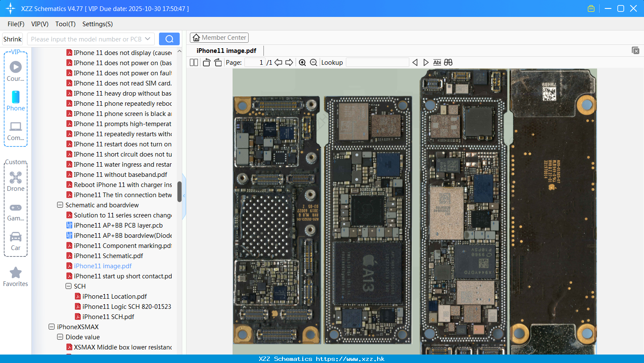Click the Shrink button

tap(13, 39)
